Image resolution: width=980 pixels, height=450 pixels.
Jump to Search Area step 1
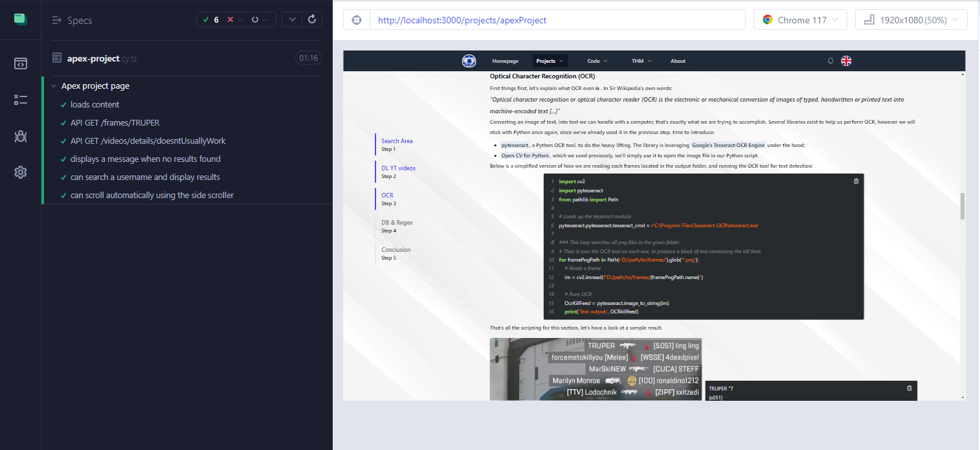[x=397, y=144]
